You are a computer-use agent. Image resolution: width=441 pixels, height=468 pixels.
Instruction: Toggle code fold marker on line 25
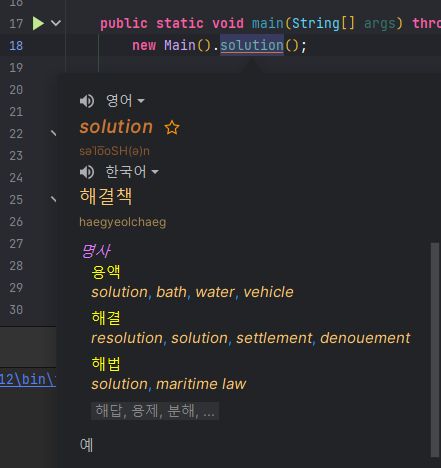pyautogui.click(x=53, y=199)
